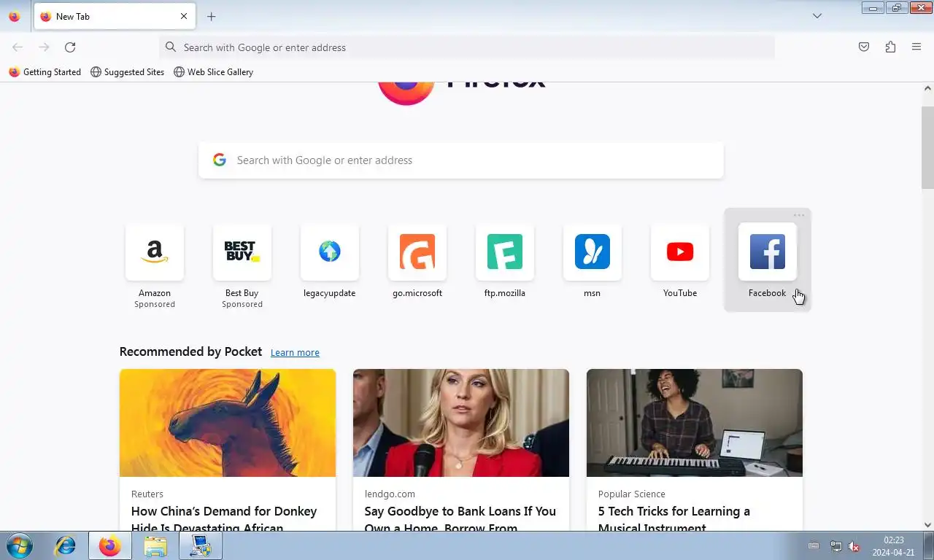
Task: Open the taskbar clock showing 02:23
Action: pos(894,546)
